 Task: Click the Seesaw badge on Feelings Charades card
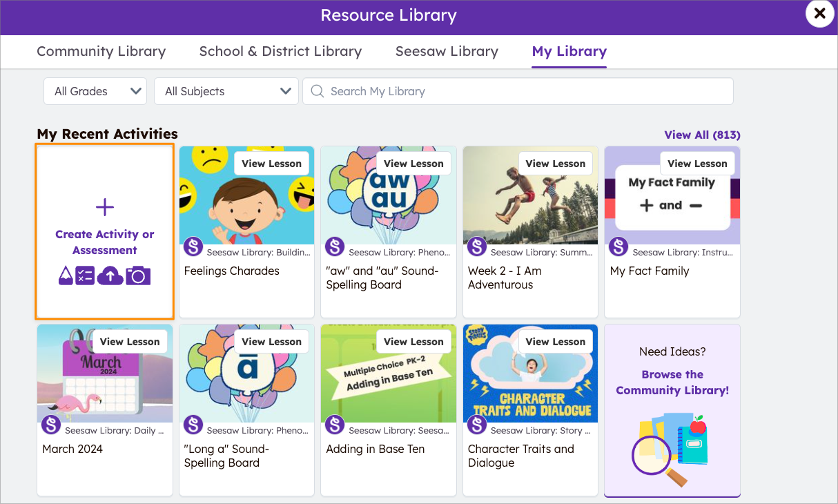193,246
